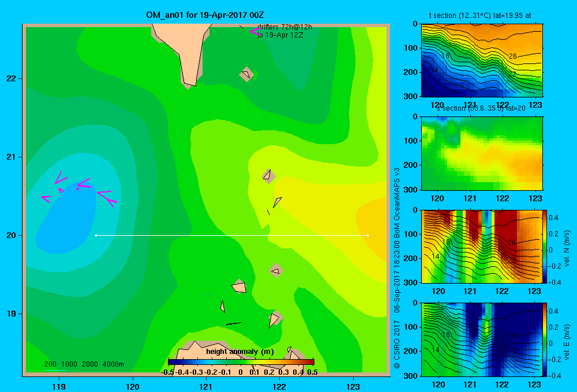Click the magenta drifter arrow near the title legend

point(255,32)
